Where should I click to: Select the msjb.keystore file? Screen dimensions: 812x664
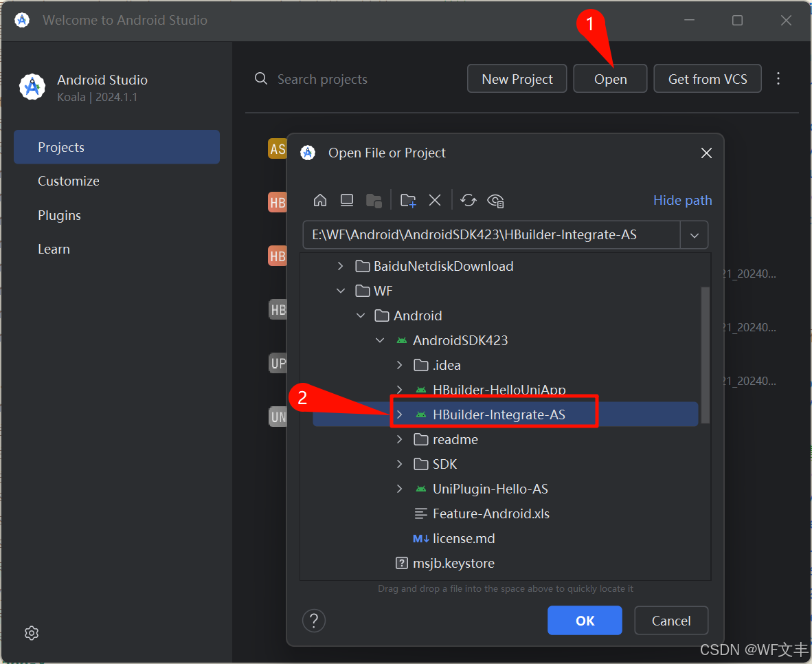point(506,564)
